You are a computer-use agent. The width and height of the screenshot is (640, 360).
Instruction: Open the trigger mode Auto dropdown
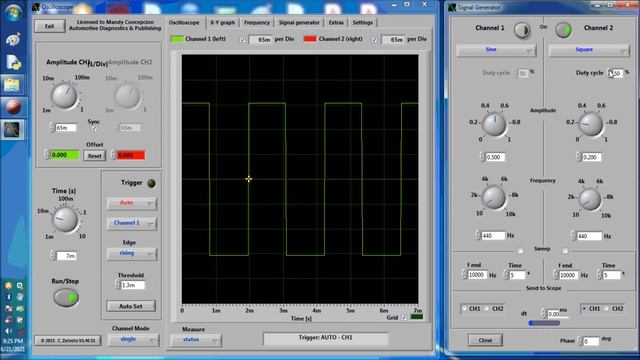coord(131,203)
